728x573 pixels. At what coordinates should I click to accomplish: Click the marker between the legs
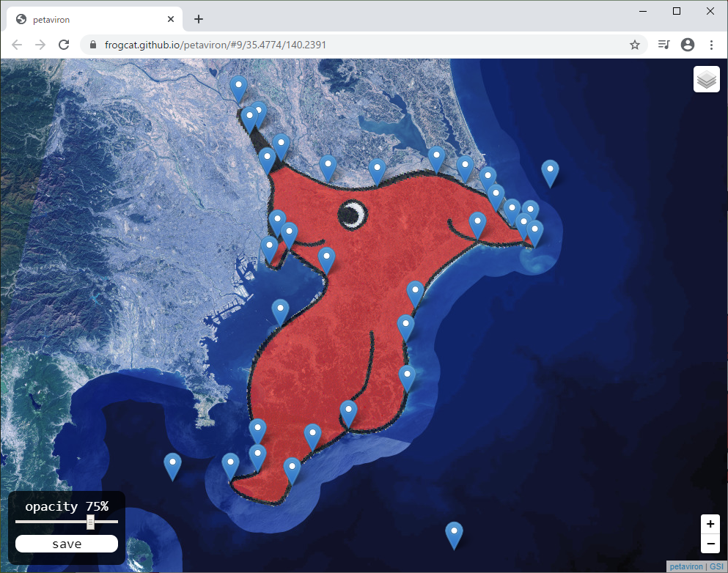tap(348, 413)
